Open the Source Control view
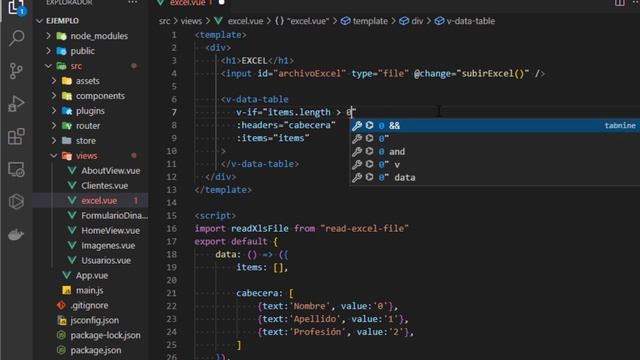The width and height of the screenshot is (640, 360). pos(16,71)
